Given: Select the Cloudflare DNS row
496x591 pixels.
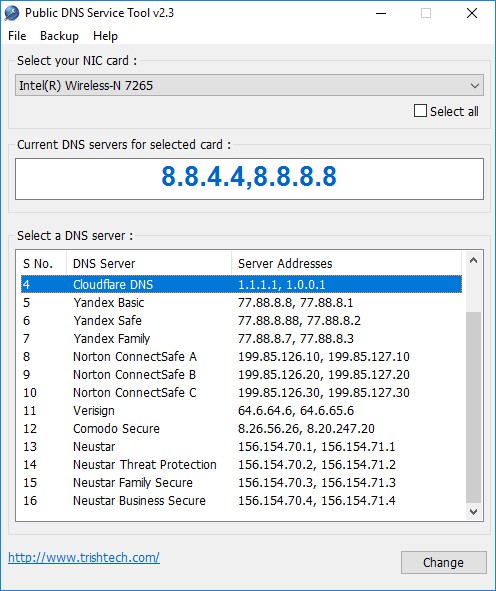Looking at the screenshot, I should coord(241,285).
